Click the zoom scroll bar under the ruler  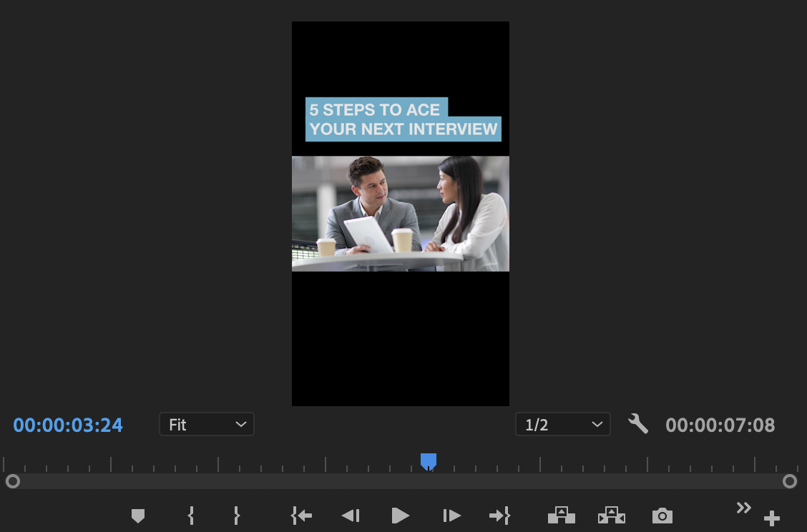click(401, 481)
